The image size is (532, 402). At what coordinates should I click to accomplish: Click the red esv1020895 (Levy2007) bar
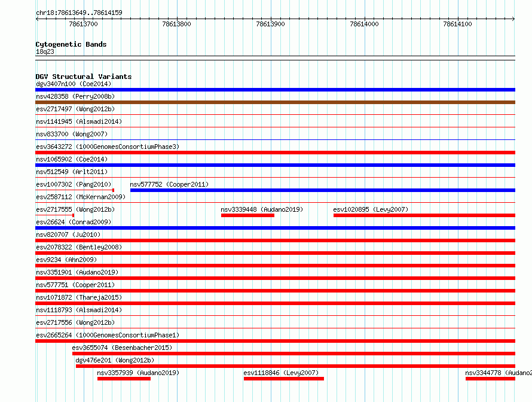[x=424, y=215]
